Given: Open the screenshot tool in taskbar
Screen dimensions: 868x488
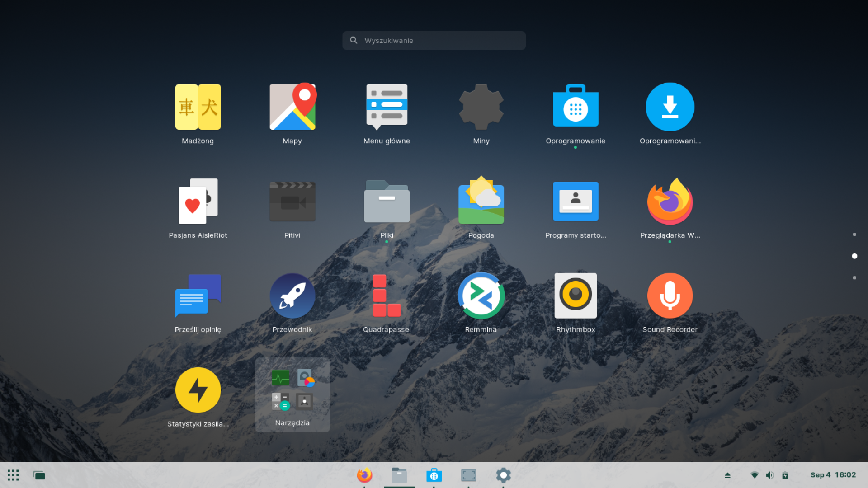Looking at the screenshot, I should click(x=469, y=475).
